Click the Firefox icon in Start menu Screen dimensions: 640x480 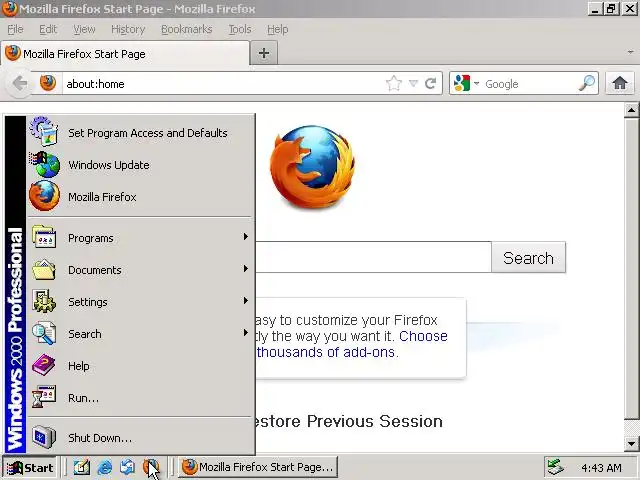(x=44, y=196)
